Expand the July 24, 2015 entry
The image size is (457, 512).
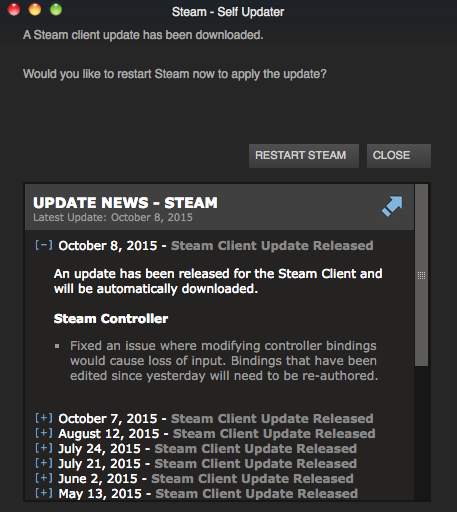tap(44, 448)
